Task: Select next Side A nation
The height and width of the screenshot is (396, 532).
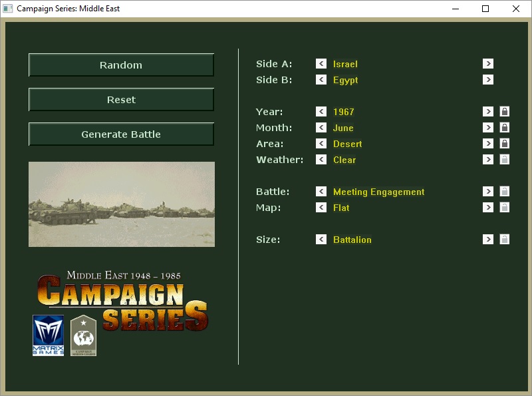Action: click(x=488, y=63)
